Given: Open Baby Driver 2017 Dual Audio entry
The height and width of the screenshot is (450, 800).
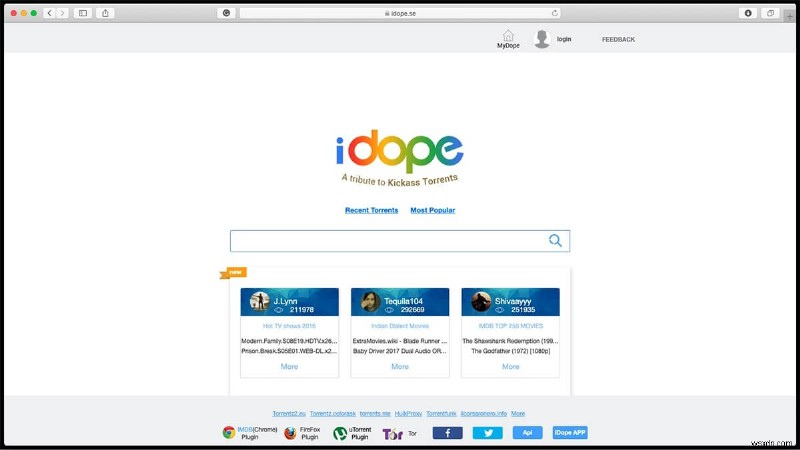Looking at the screenshot, I should coord(400,351).
